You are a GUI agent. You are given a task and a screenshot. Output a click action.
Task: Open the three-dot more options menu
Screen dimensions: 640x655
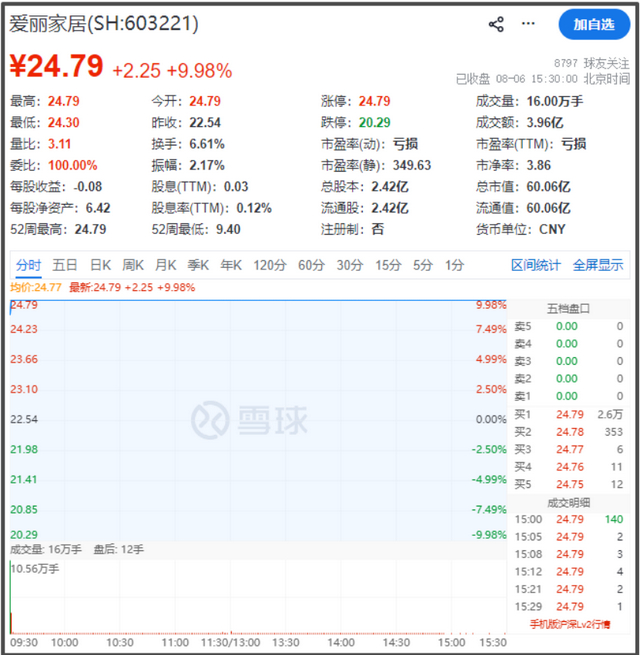click(x=528, y=23)
